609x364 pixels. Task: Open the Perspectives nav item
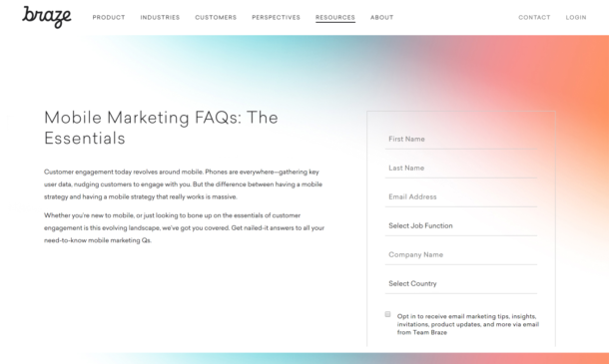[x=276, y=18]
